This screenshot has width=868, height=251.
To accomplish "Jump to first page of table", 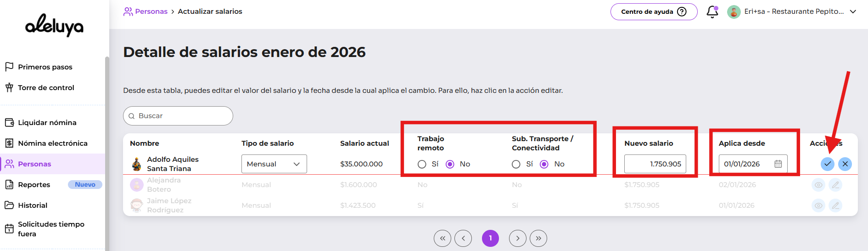I will pyautogui.click(x=442, y=238).
